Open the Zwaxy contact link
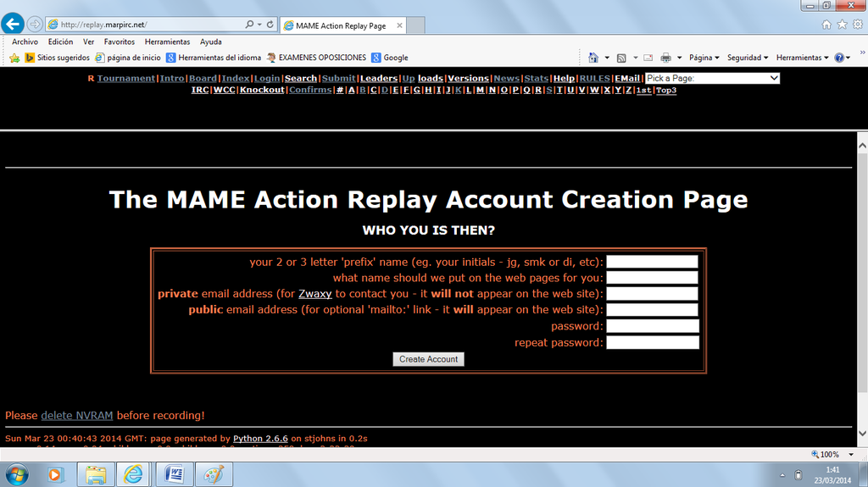Image resolution: width=868 pixels, height=487 pixels. click(x=315, y=294)
